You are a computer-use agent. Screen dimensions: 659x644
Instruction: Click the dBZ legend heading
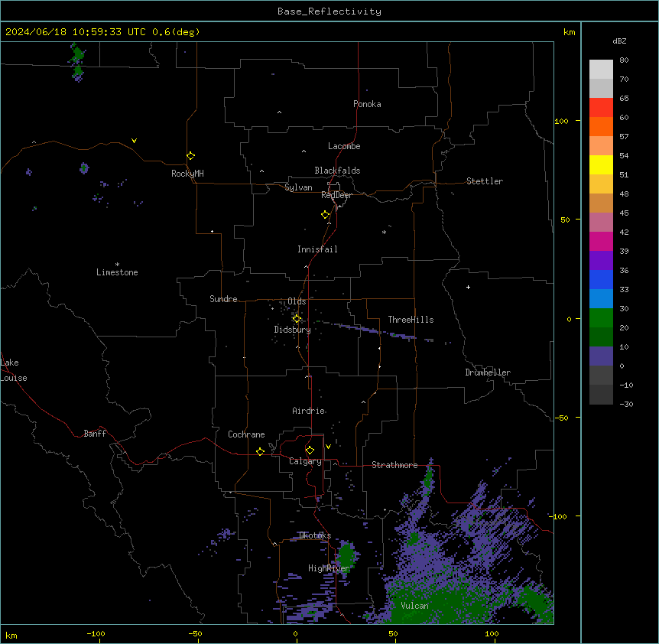(x=619, y=41)
